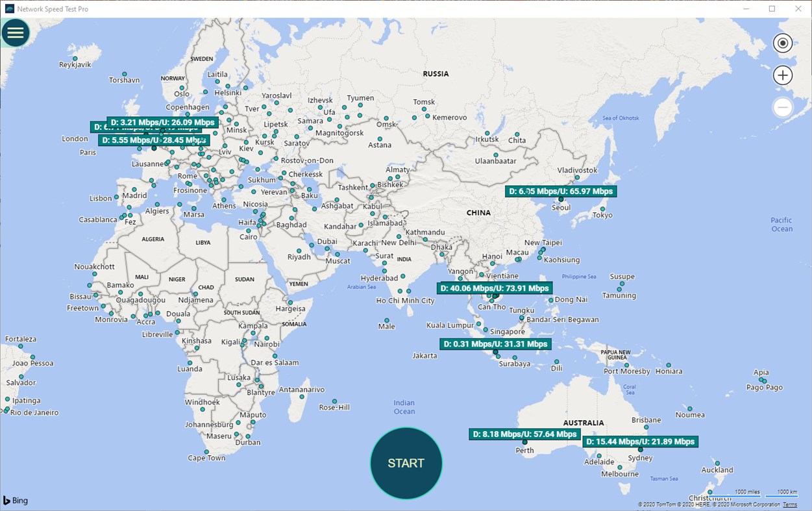Select the result label D: 5.55 Mbps
This screenshot has height=511, width=812.
(154, 140)
